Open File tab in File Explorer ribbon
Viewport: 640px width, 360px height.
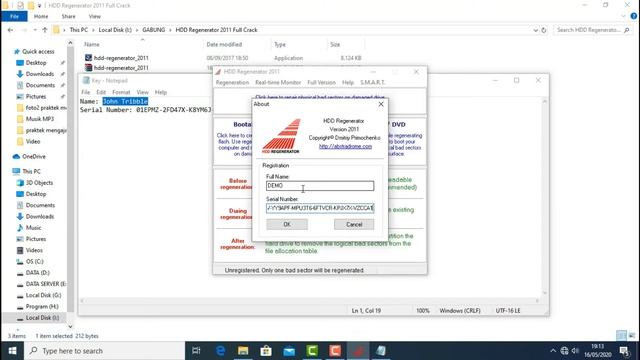(14, 16)
